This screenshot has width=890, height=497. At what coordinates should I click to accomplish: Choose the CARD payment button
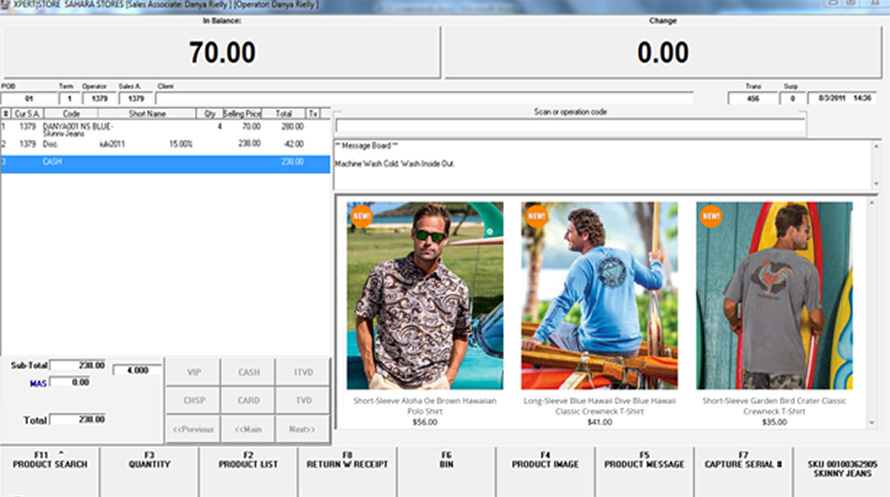[x=248, y=400]
